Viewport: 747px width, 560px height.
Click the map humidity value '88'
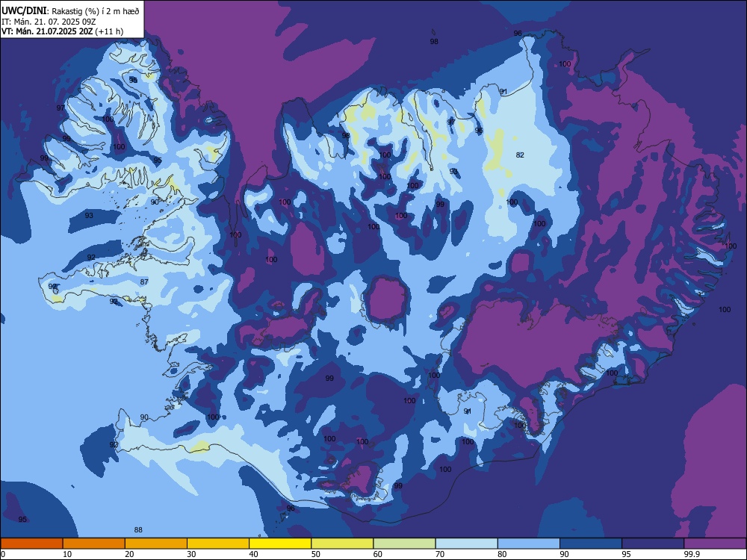pyautogui.click(x=138, y=529)
